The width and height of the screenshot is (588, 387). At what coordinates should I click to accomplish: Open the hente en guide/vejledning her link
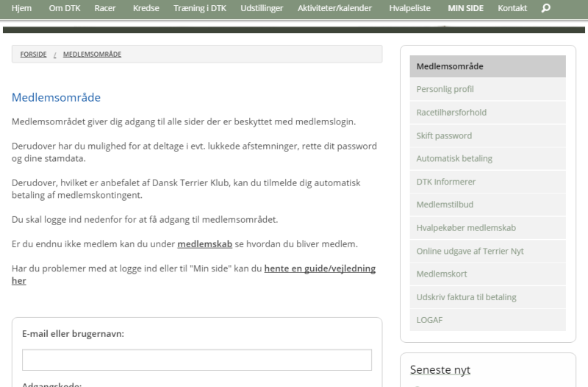320,269
